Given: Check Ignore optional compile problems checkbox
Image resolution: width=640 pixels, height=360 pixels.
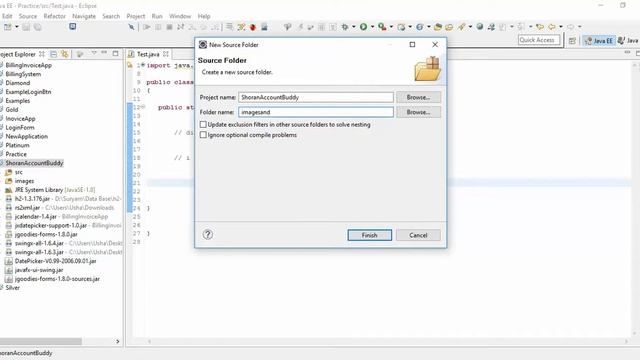Looking at the screenshot, I should (203, 135).
